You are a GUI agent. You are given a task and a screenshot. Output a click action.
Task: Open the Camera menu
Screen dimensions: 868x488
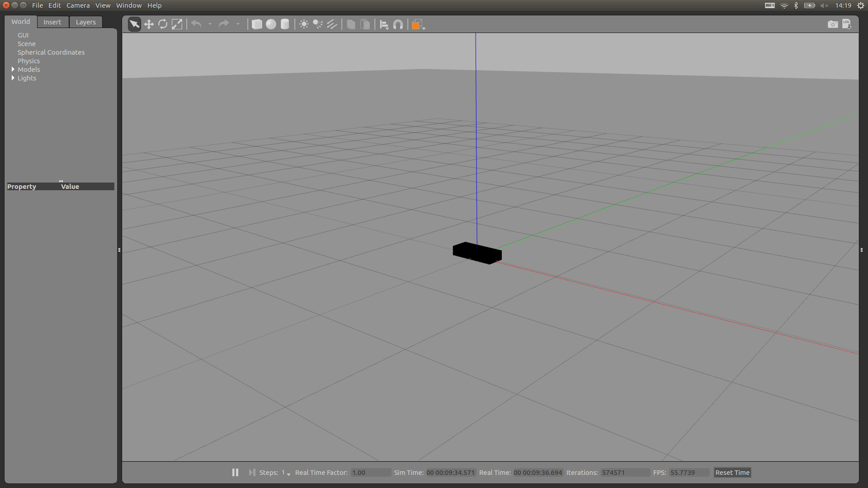78,5
